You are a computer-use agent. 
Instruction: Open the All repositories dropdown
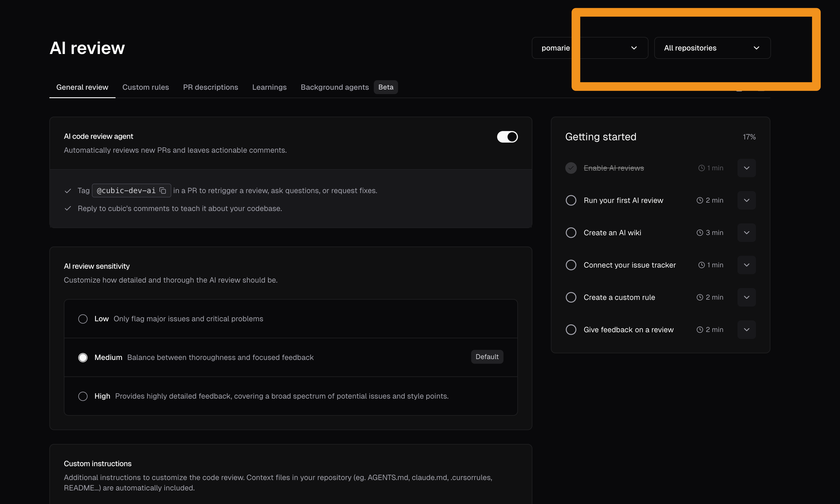(x=712, y=48)
